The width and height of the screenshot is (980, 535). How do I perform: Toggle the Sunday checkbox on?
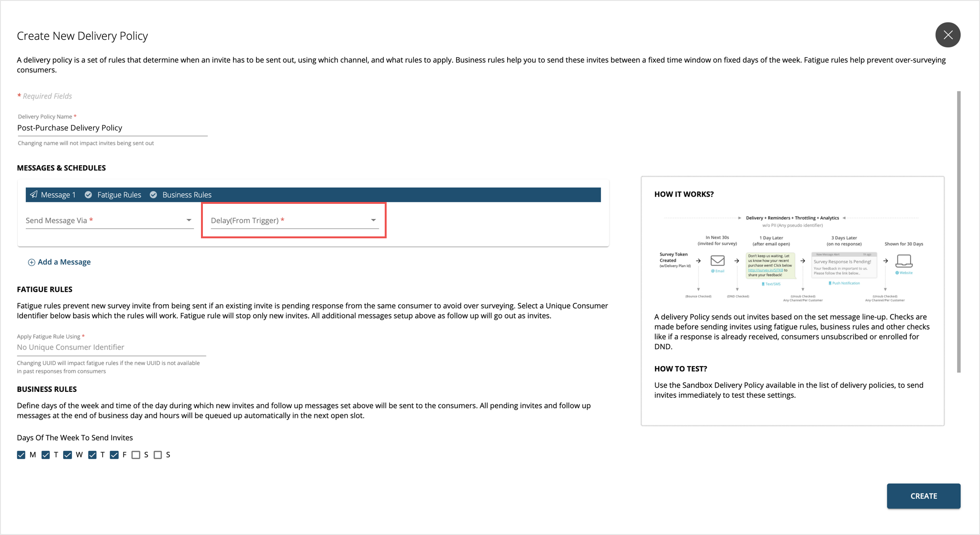point(159,455)
